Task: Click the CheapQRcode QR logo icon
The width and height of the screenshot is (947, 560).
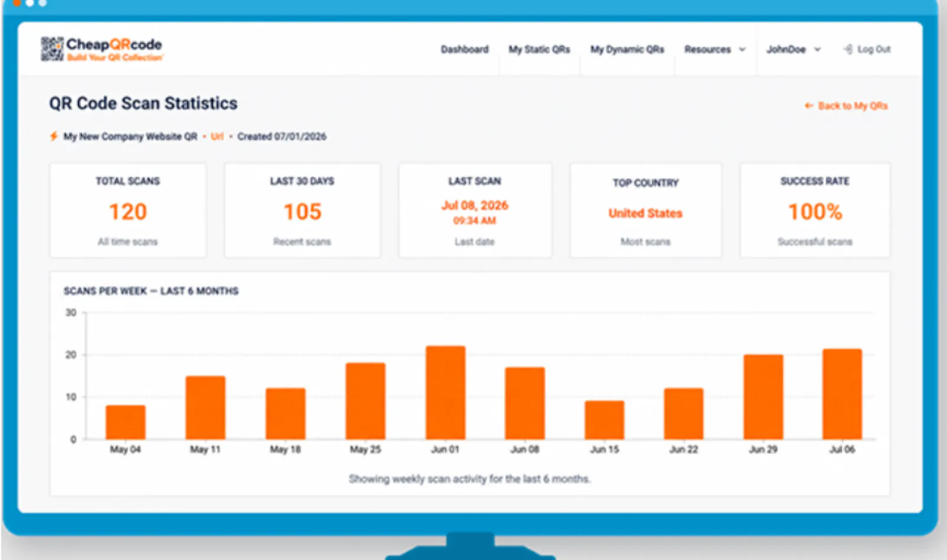Action: click(52, 49)
